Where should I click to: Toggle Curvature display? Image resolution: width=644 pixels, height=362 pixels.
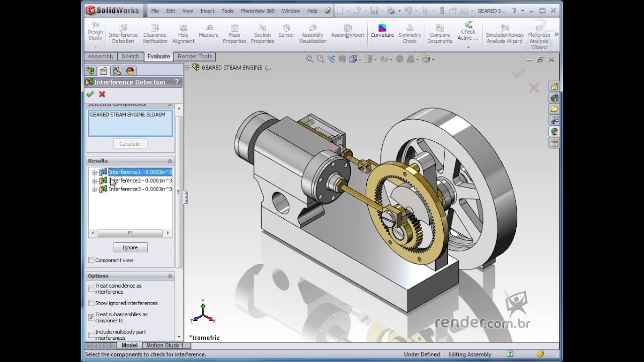382,31
